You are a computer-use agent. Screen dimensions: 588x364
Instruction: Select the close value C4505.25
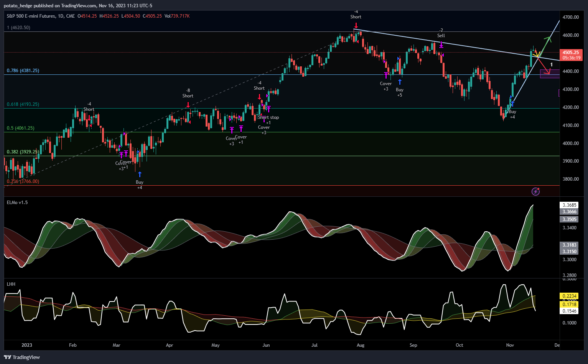pyautogui.click(x=152, y=16)
